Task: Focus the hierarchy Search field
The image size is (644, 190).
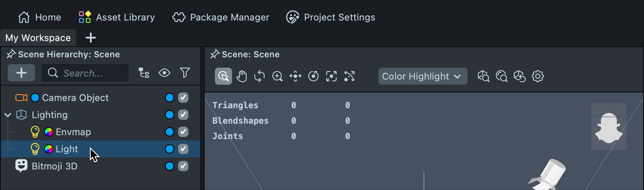Action: (86, 73)
